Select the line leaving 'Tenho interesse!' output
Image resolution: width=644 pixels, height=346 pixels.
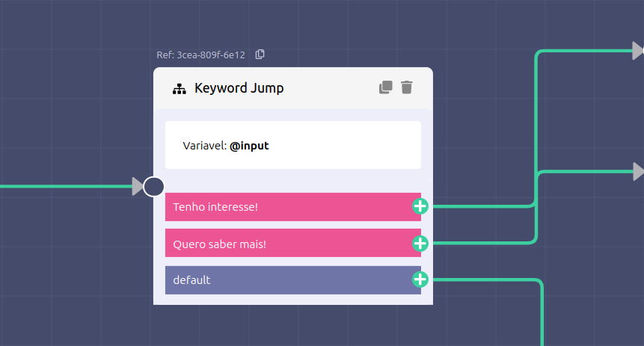point(479,206)
